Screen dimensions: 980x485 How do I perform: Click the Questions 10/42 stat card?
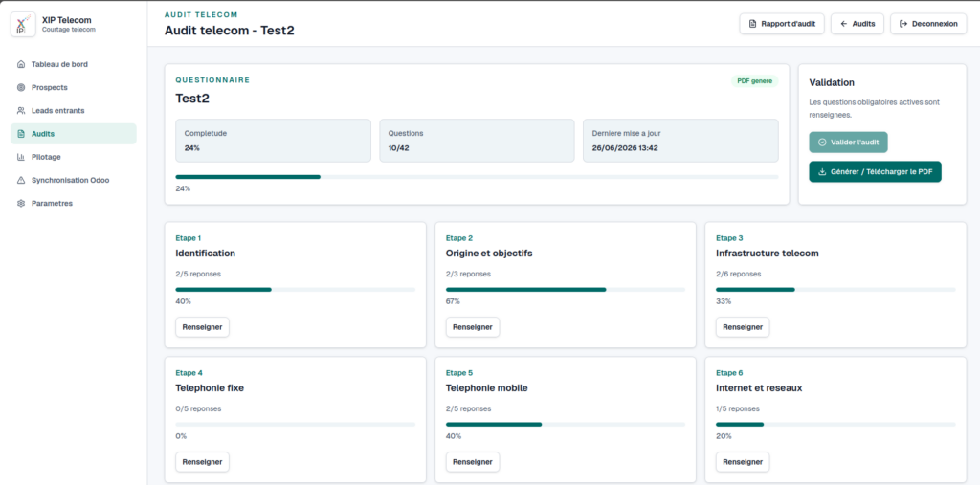coord(477,141)
